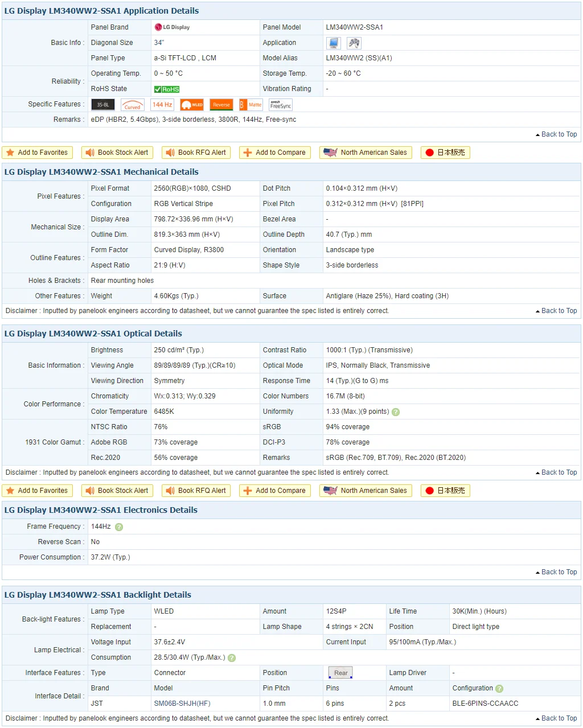Viewport: 583px width, 728px height.
Task: Click the Mechanical Details section heading
Action: click(x=101, y=172)
